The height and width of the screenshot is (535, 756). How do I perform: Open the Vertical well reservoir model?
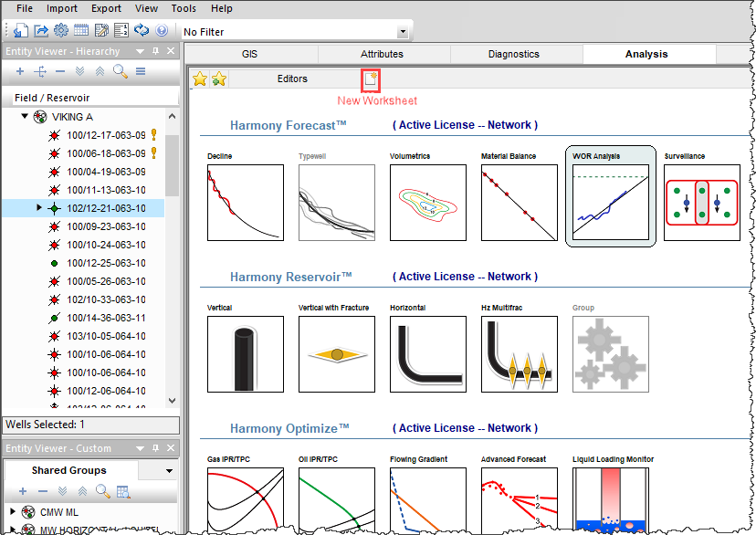[246, 353]
